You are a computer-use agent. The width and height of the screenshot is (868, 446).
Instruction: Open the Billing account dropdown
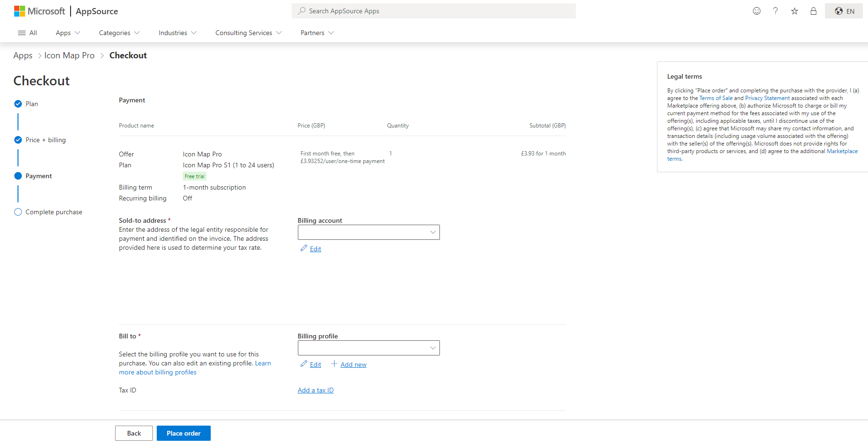[368, 232]
